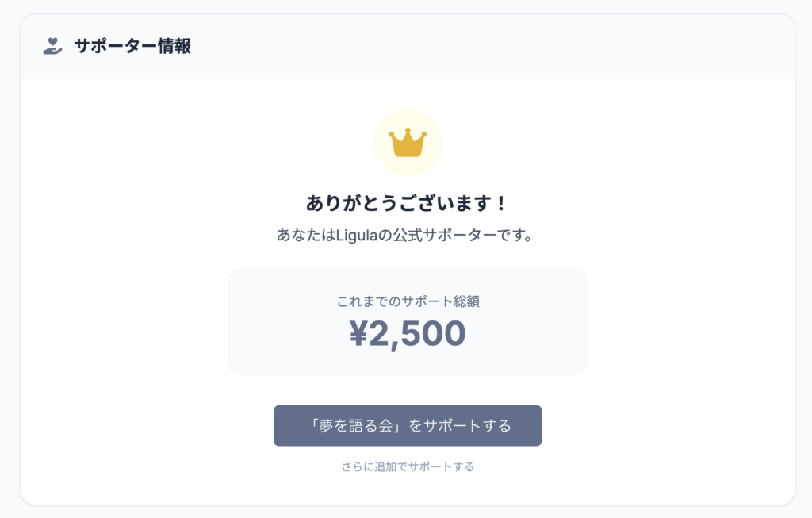Open the さらに追加でサポートする link
The height and width of the screenshot is (518, 812).
(408, 466)
